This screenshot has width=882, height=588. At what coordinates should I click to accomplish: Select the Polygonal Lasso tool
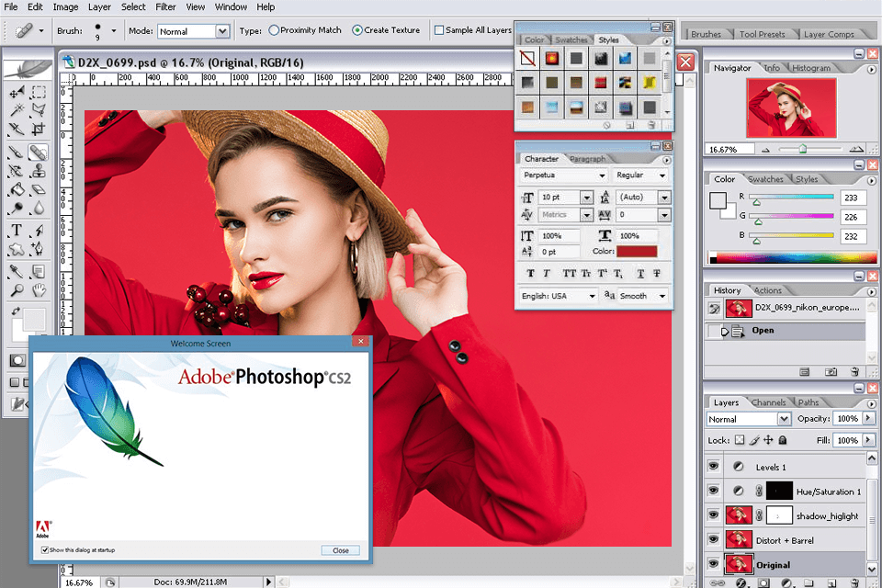pos(39,109)
